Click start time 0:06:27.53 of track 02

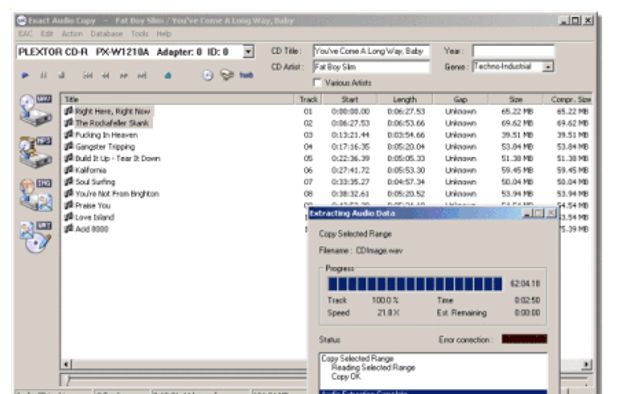350,123
